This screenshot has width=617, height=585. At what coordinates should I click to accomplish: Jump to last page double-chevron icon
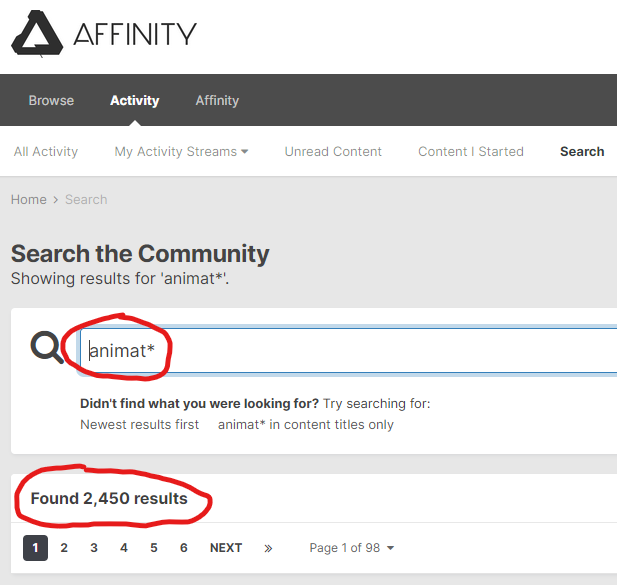point(268,548)
